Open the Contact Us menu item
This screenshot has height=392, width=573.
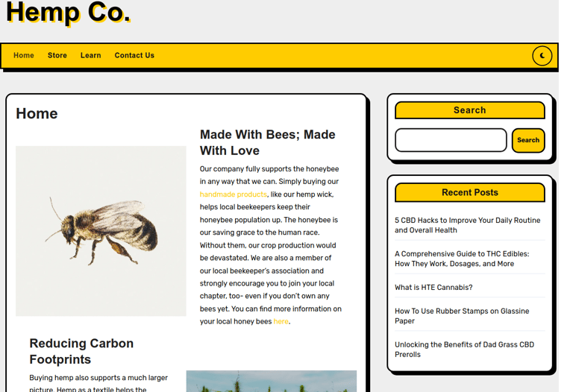coord(134,55)
